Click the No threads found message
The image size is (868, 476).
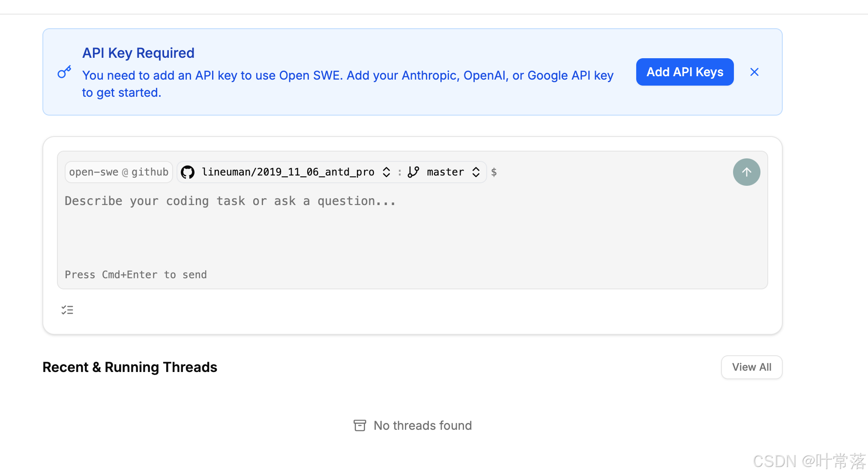point(422,425)
